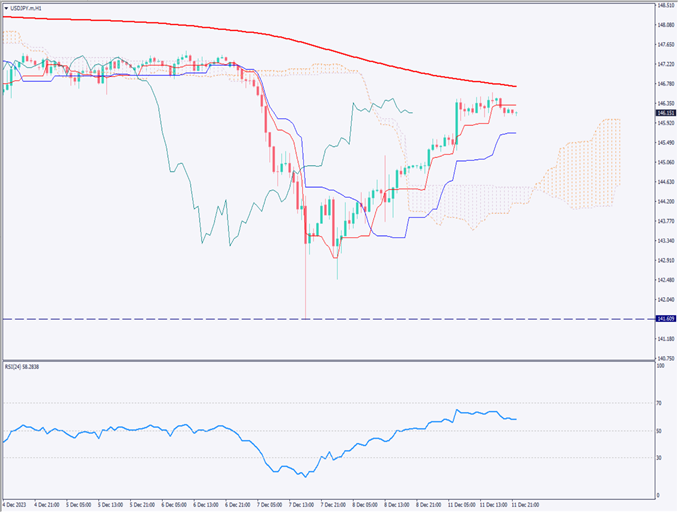Open the dropdown arrow beside USDJPY.m,H1
This screenshot has width=678, height=512.
pos(6,7)
